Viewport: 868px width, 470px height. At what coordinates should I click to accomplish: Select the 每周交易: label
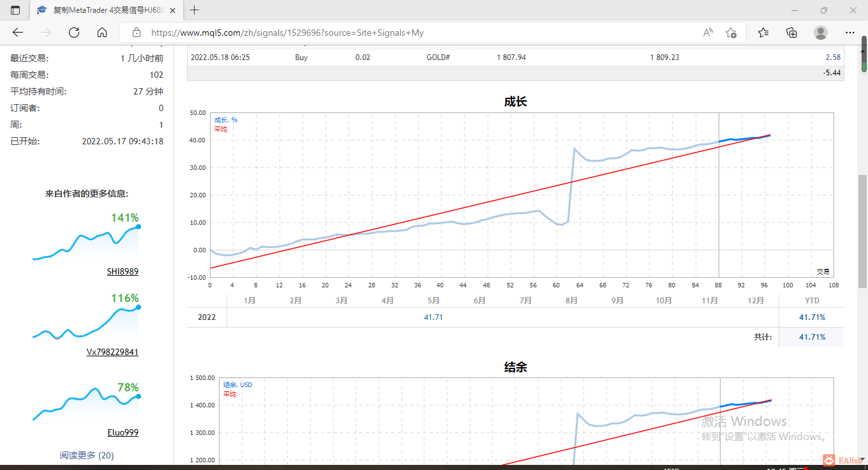(29, 75)
